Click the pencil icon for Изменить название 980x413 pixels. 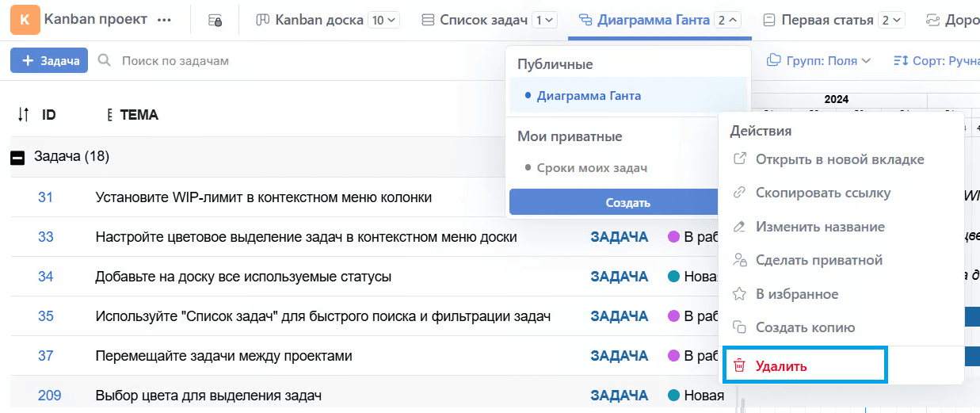click(x=739, y=227)
